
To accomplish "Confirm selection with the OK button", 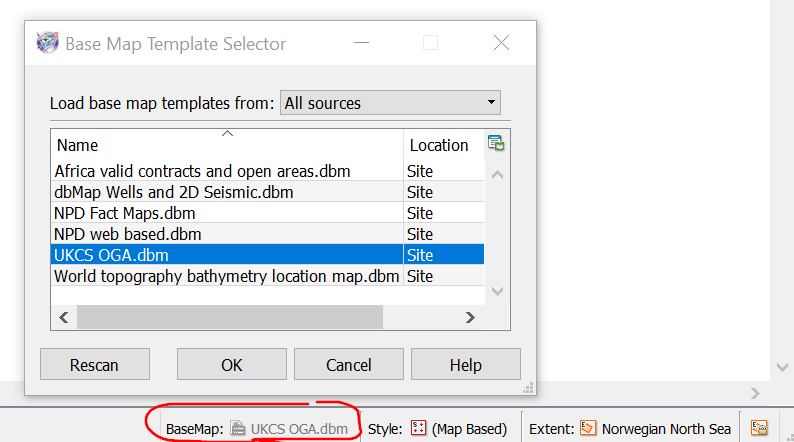I will pos(231,364).
